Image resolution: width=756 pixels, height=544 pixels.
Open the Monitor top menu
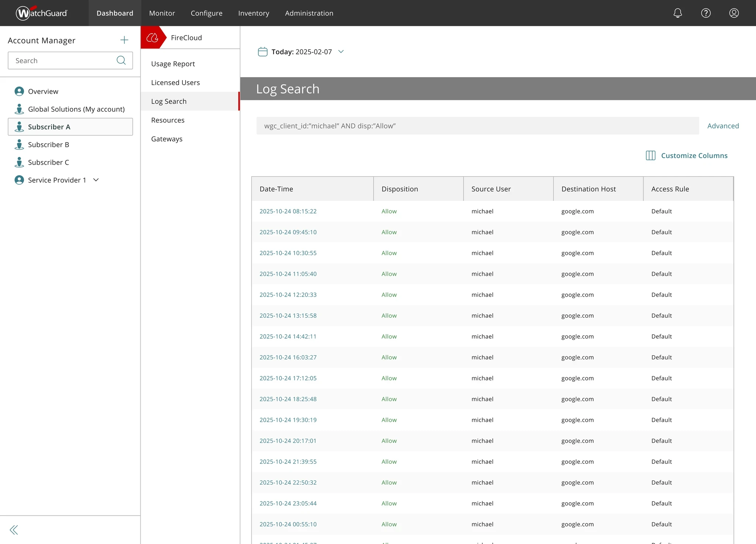click(x=162, y=13)
